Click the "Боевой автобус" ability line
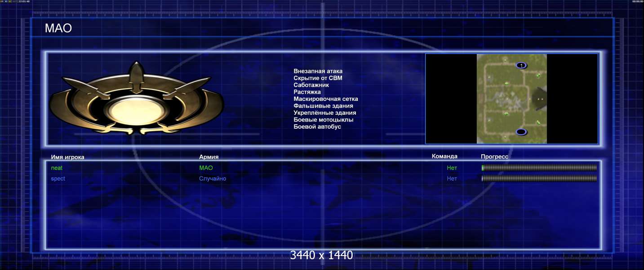Screen dimensions: 644x270 (317, 126)
